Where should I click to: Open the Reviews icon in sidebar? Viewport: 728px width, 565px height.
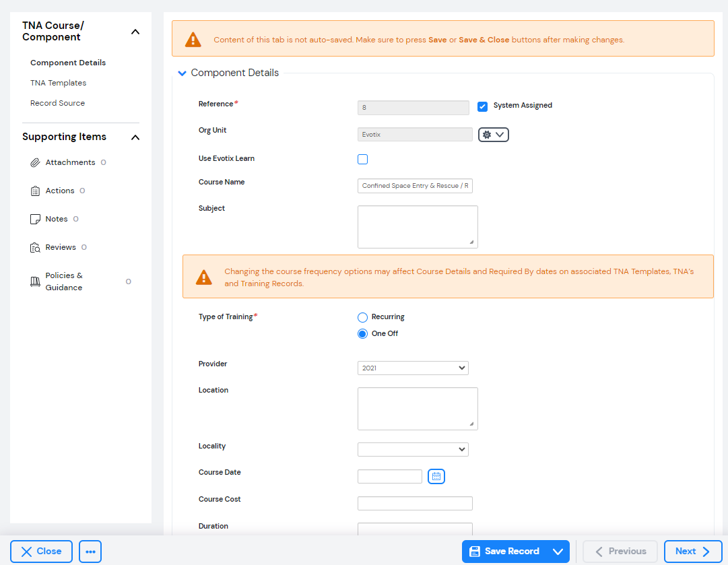coord(36,248)
